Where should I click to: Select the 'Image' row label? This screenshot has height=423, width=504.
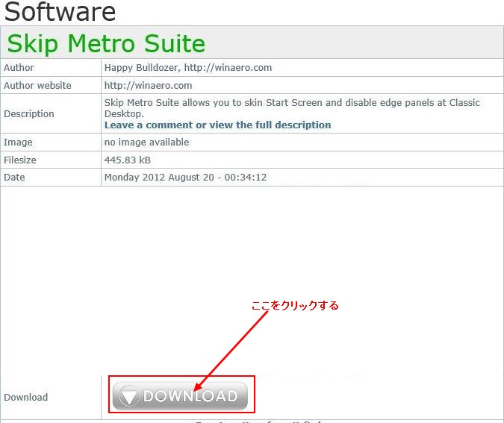(x=18, y=142)
